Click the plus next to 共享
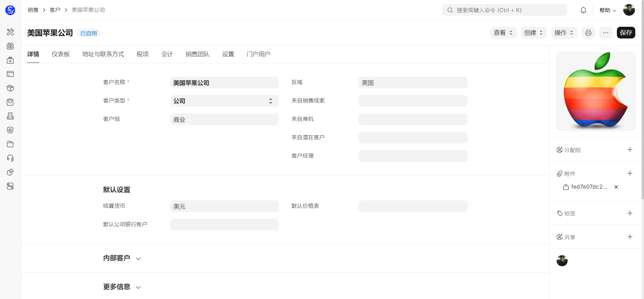This screenshot has height=299, width=644. click(x=630, y=237)
